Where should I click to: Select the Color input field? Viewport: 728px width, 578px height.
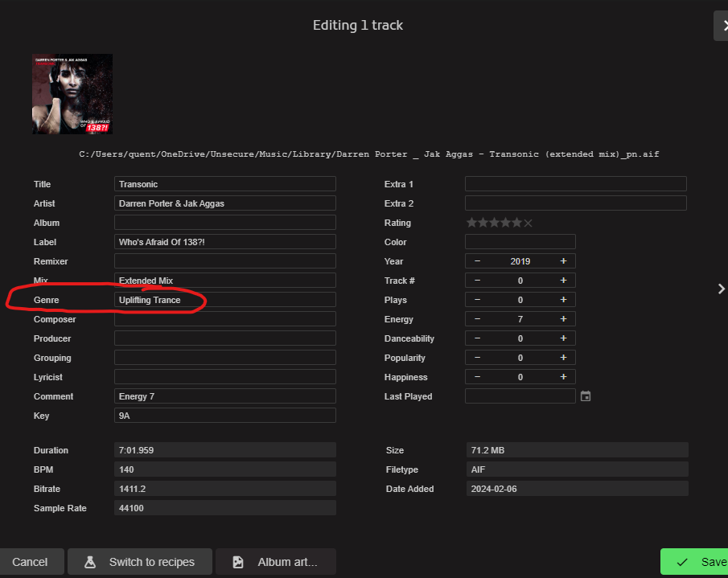tap(520, 241)
